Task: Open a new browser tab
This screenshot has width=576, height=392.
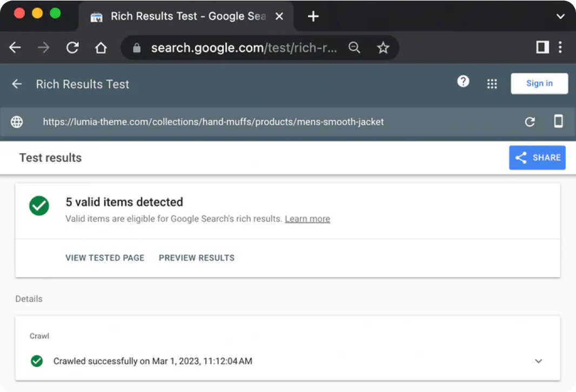Action: point(313,16)
